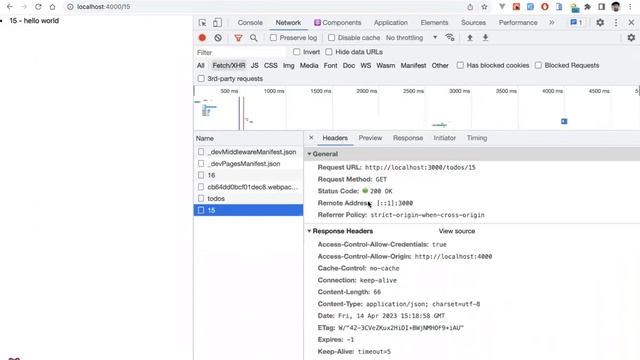Open the Preview tab of request
The image size is (640, 360).
click(370, 138)
